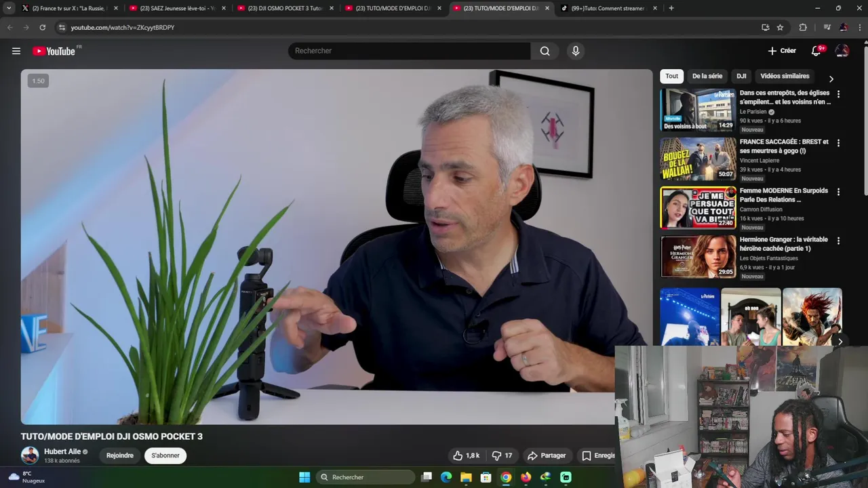This screenshot has width=868, height=488.
Task: Click the address bar URL
Action: 122,27
